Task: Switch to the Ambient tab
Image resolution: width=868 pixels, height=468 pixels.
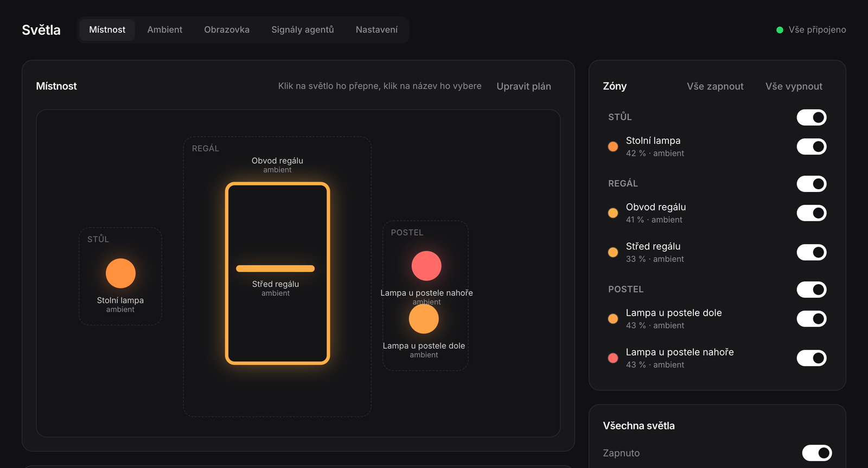Action: tap(165, 30)
